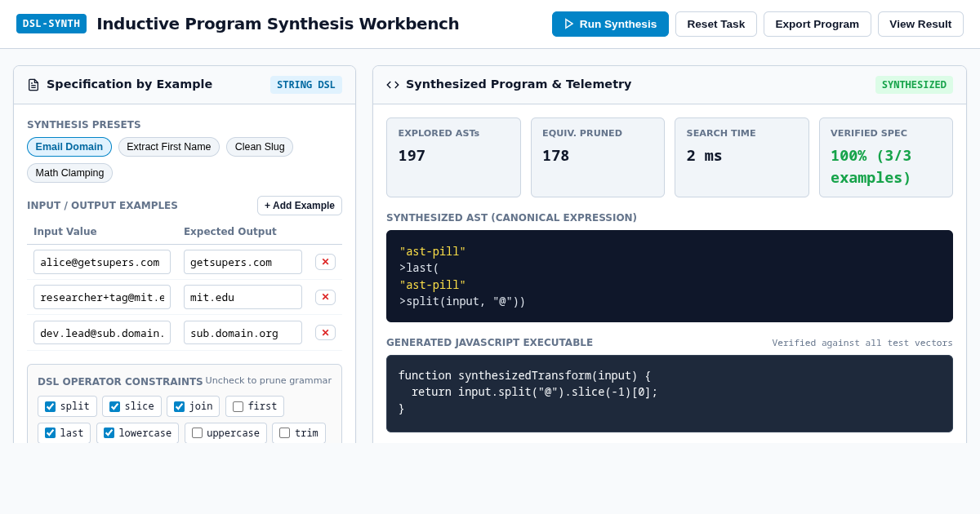
Task: Edit the getsupers.com expected output field
Action: click(x=243, y=262)
